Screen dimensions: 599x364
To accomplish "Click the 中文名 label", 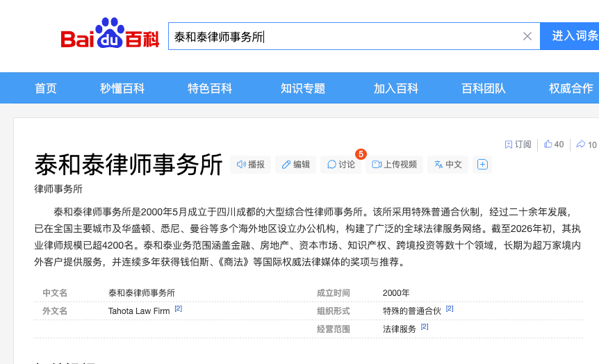I will click(55, 293).
